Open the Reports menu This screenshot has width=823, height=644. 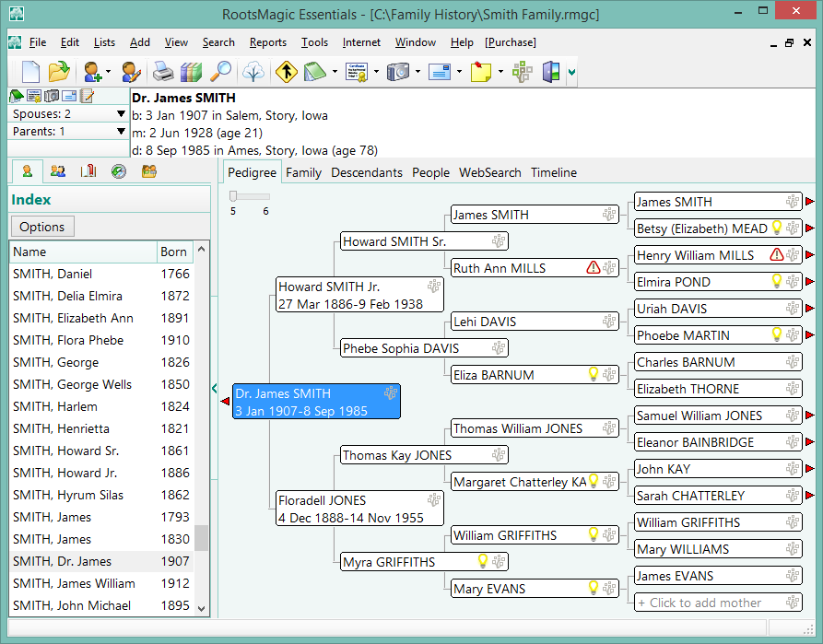point(267,42)
